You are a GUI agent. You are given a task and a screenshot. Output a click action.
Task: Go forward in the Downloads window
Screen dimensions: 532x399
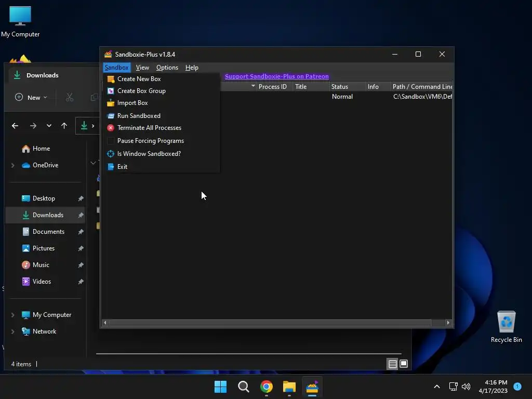[33, 126]
